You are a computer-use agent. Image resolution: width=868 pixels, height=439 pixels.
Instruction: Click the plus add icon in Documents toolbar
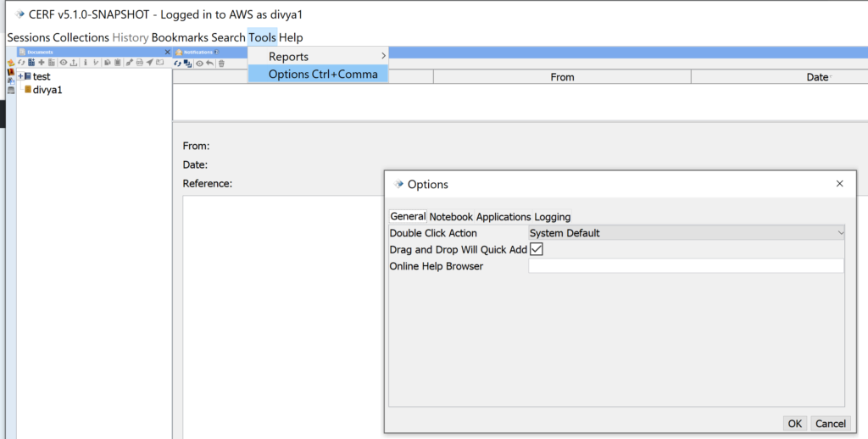(42, 63)
